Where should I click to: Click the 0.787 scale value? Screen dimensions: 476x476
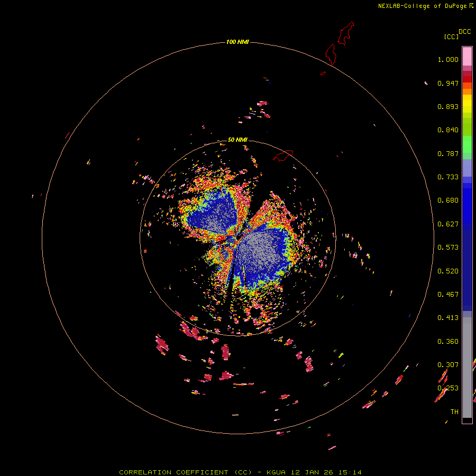[448, 153]
